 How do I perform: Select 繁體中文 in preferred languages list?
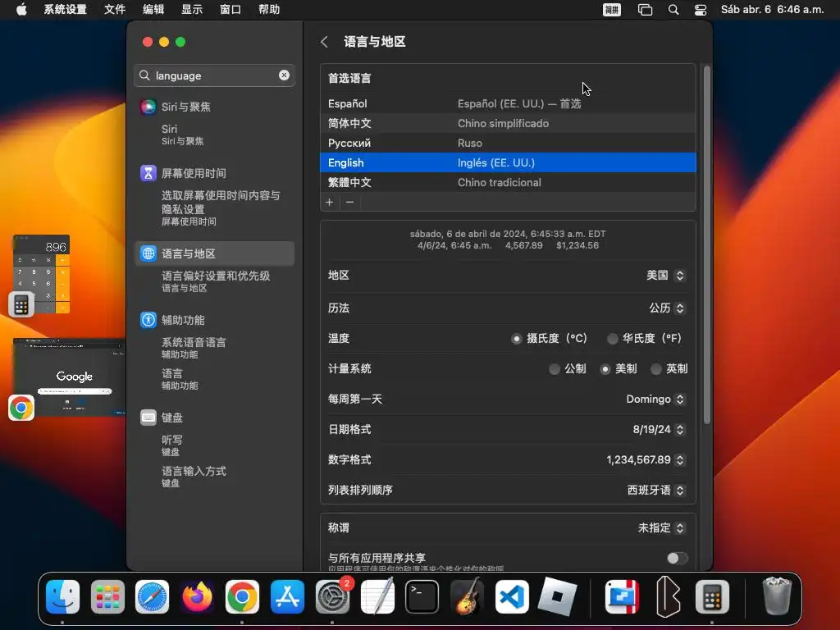point(508,182)
